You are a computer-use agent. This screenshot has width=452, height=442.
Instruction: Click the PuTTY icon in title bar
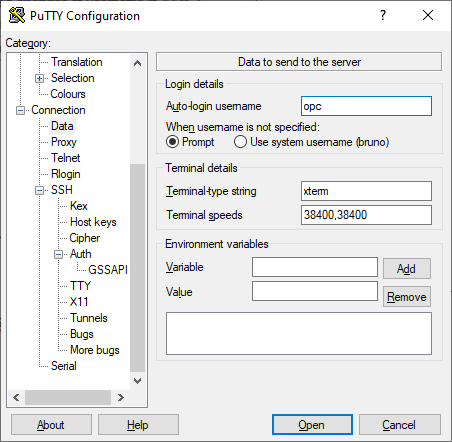17,15
